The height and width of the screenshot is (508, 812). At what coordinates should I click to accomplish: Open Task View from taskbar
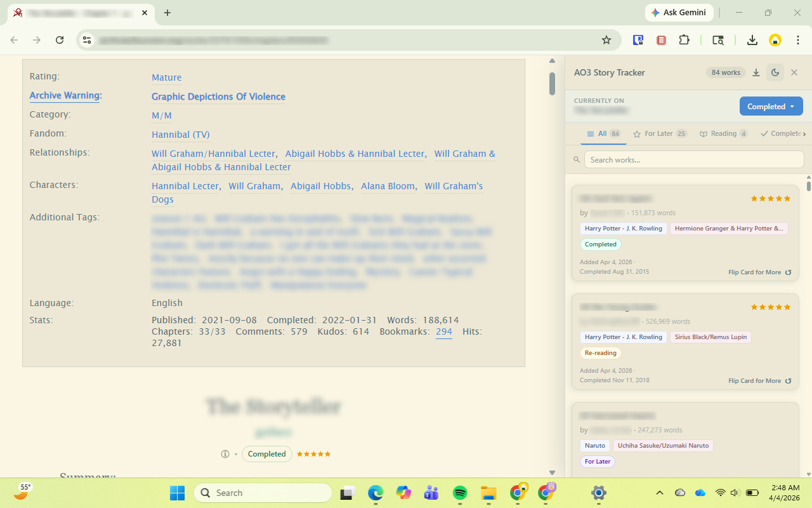pyautogui.click(x=347, y=493)
